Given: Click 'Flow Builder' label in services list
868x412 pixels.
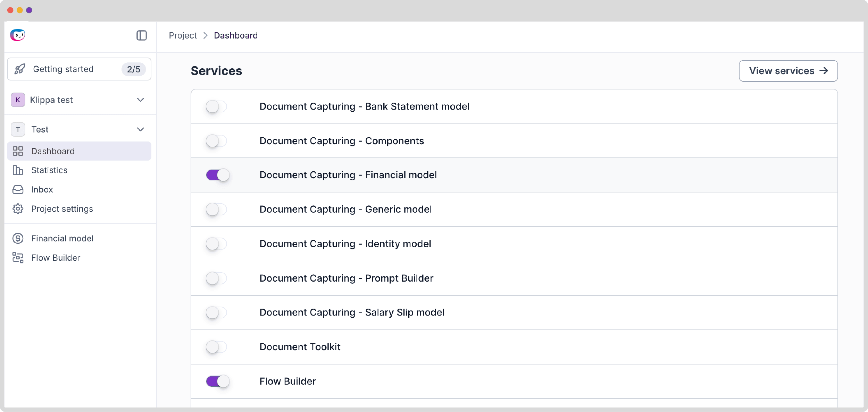Looking at the screenshot, I should click(287, 381).
